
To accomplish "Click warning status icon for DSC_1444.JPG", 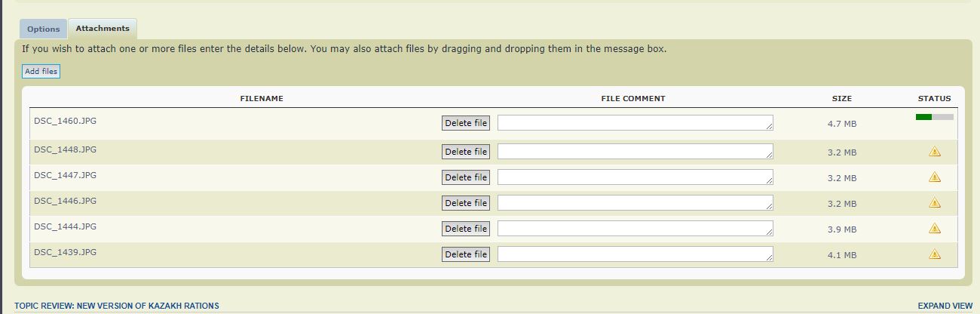I will (935, 229).
